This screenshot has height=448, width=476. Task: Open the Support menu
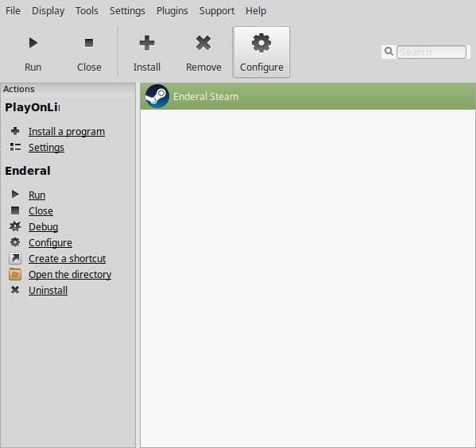(x=217, y=11)
